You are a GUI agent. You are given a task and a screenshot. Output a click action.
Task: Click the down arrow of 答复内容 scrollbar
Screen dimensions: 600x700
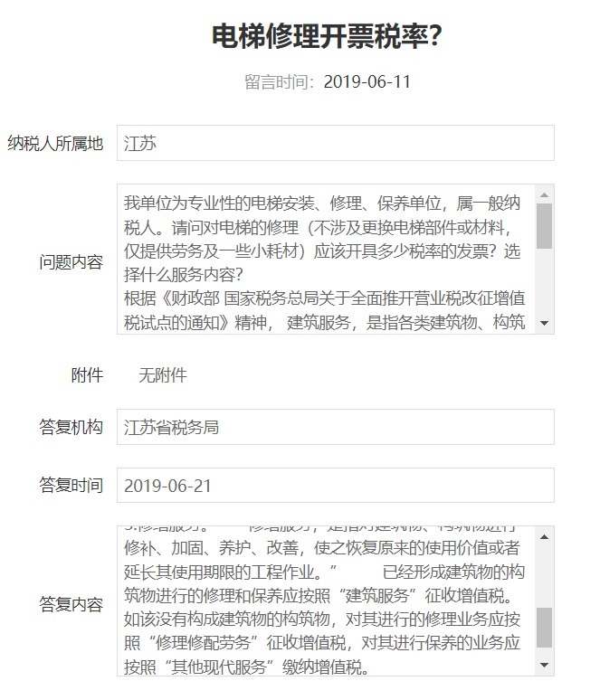click(544, 665)
